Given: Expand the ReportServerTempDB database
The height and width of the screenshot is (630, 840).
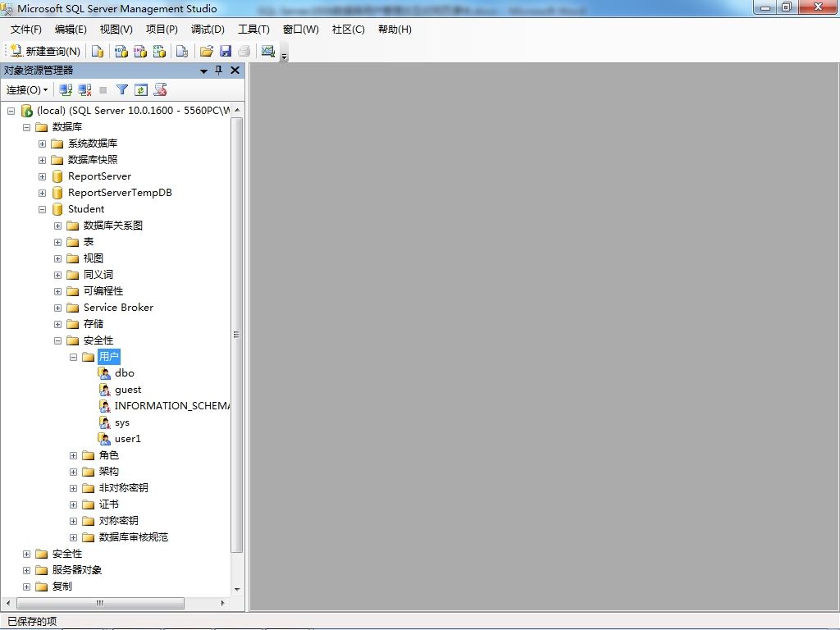Looking at the screenshot, I should pyautogui.click(x=42, y=193).
